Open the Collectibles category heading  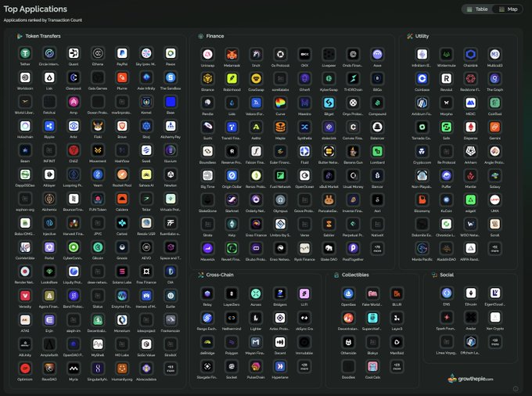point(355,275)
